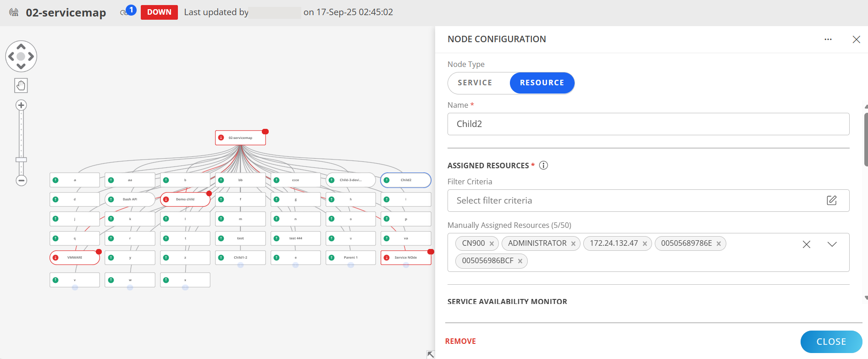Remove the CN900 resource tag

click(x=492, y=244)
